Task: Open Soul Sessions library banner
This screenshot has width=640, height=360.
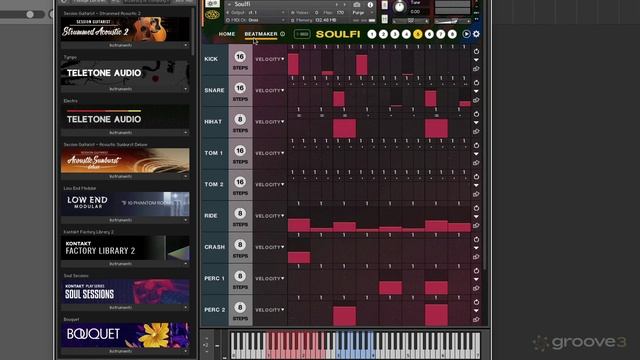Action: (125, 291)
